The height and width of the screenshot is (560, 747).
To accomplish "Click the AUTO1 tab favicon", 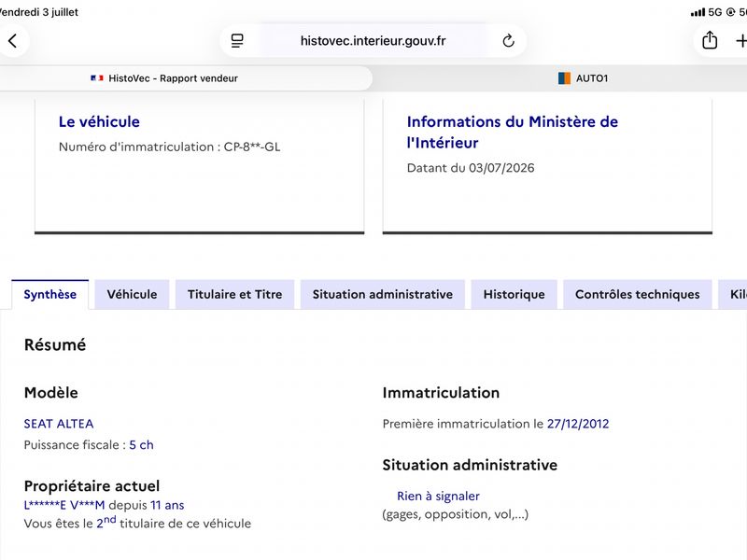I will pyautogui.click(x=564, y=78).
